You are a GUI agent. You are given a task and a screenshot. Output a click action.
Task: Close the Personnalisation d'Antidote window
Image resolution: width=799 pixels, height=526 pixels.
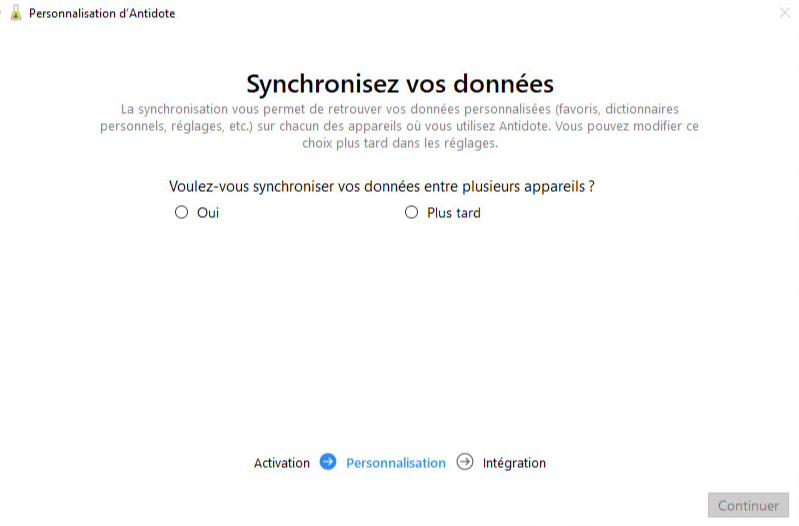pos(783,13)
